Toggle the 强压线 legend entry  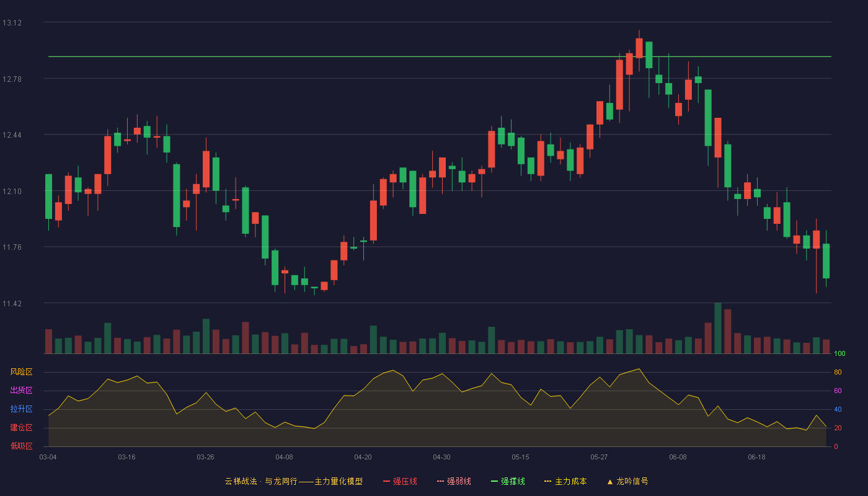point(400,481)
